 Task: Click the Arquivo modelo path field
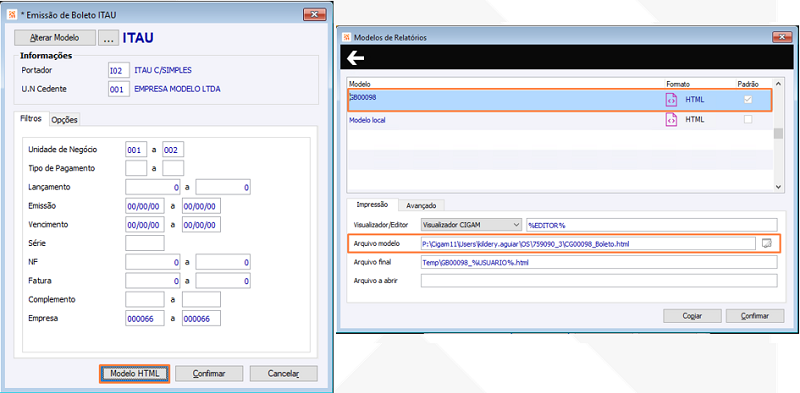tap(588, 244)
